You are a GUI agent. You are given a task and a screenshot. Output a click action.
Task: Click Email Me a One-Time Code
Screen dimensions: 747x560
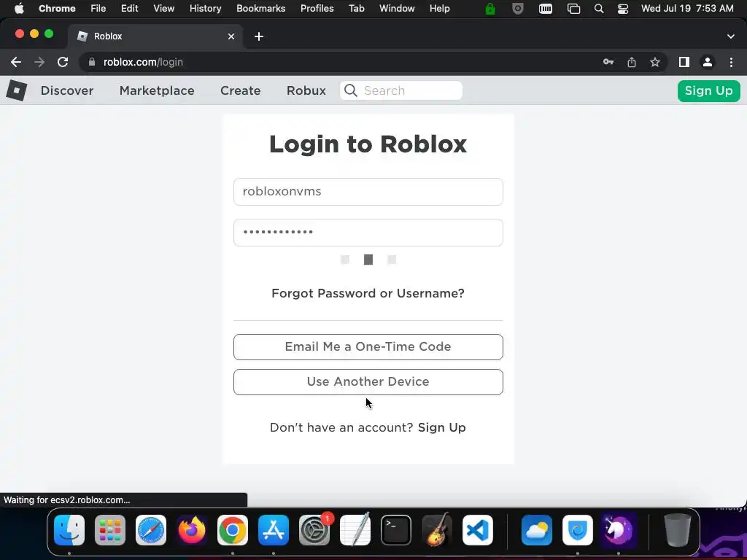coord(368,346)
